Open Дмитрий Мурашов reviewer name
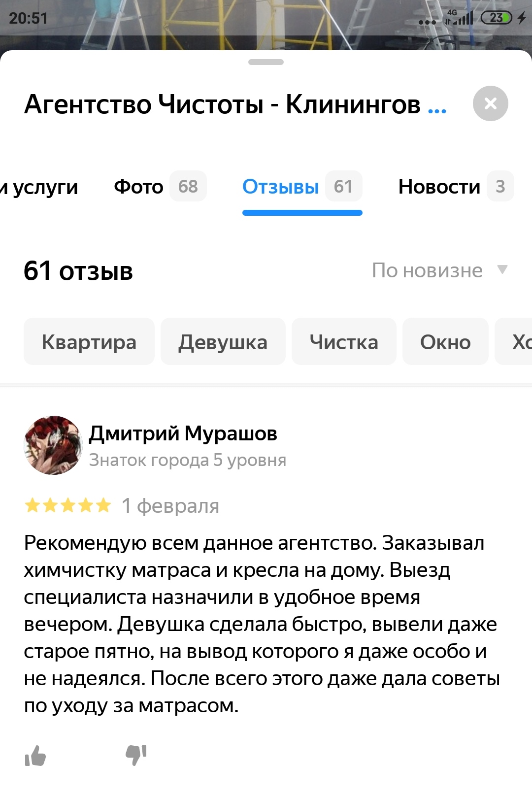Viewport: 532px width, 796px height. 183,433
